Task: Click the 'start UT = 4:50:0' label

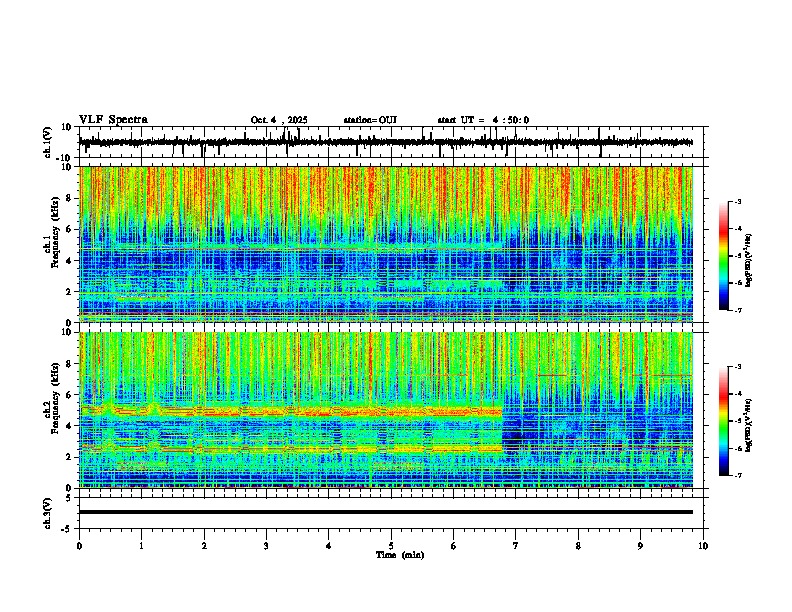Action: (483, 120)
